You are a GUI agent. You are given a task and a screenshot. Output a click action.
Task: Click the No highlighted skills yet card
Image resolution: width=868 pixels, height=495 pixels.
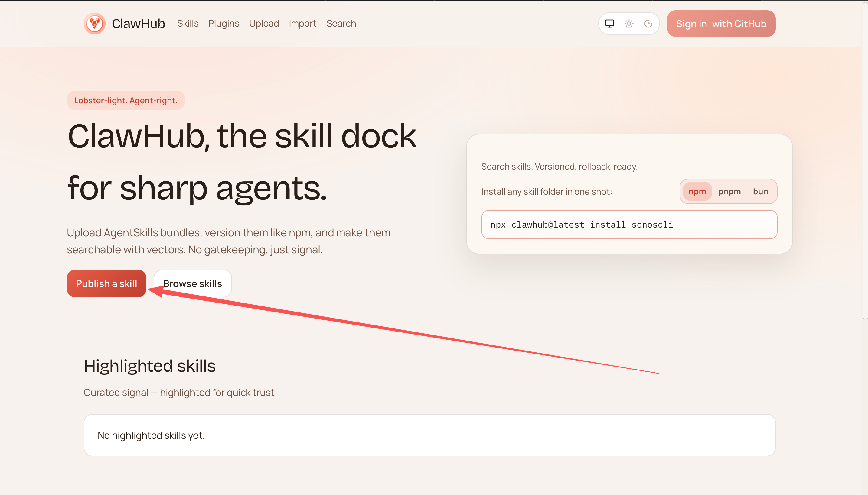429,435
